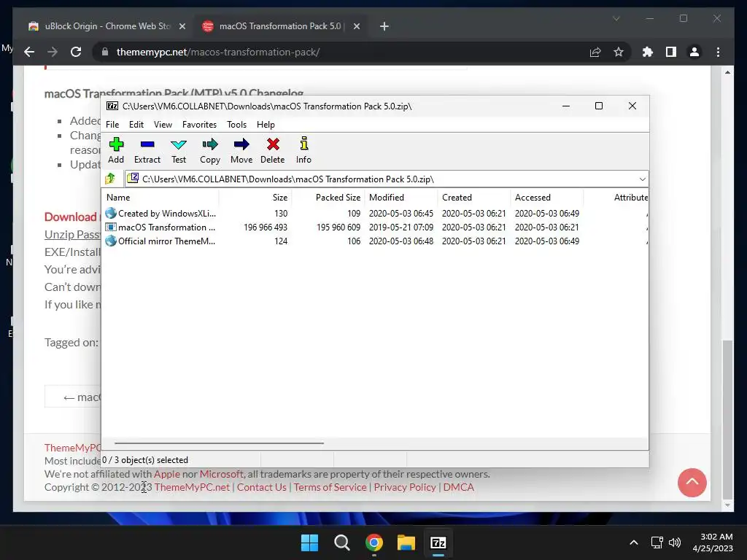Click the 7-Zip taskbar icon
This screenshot has width=747, height=560.
click(438, 542)
